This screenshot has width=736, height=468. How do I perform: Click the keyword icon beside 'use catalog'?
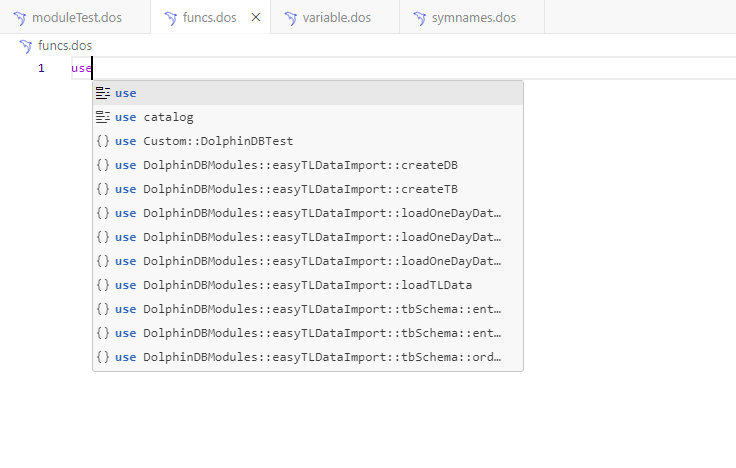pos(103,117)
